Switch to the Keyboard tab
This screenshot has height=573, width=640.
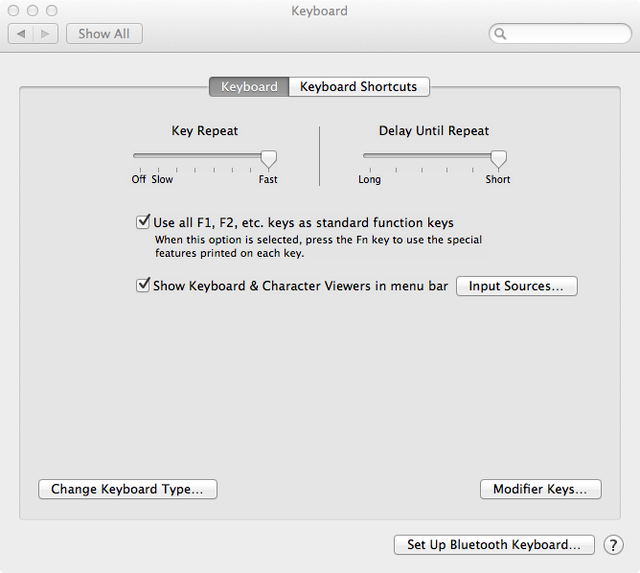coord(249,87)
